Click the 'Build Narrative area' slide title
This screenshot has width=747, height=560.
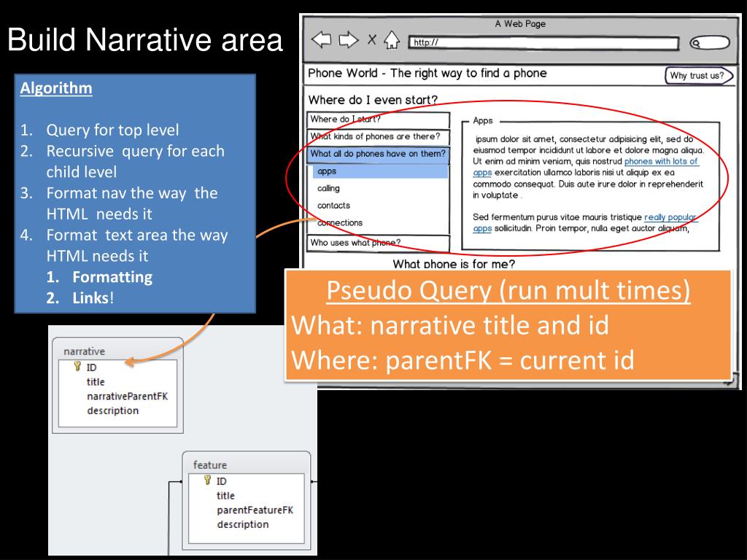pyautogui.click(x=145, y=39)
